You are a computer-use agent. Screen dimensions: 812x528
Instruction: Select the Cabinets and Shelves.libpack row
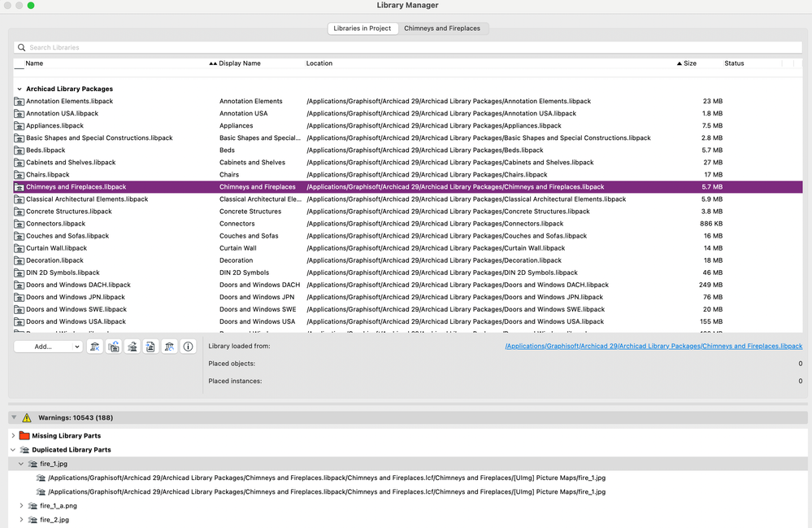(408, 163)
